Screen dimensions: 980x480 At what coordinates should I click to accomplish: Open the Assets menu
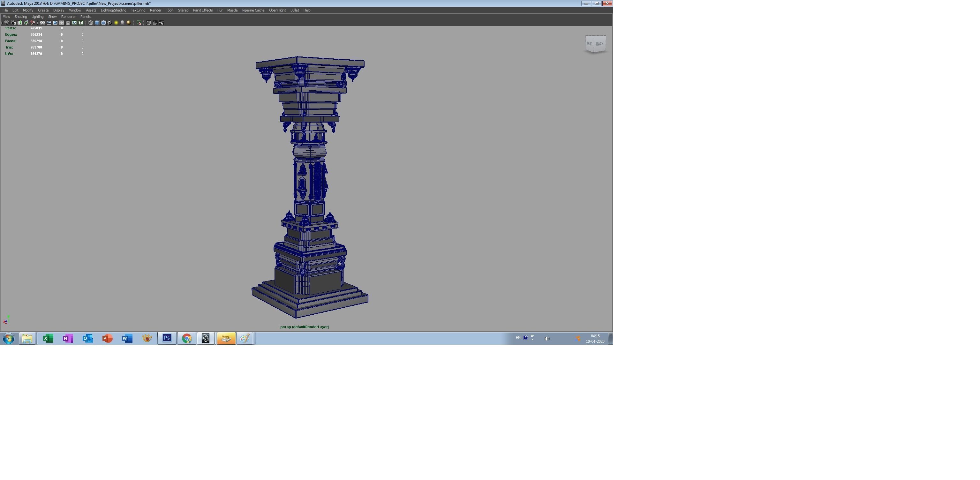pos(91,10)
